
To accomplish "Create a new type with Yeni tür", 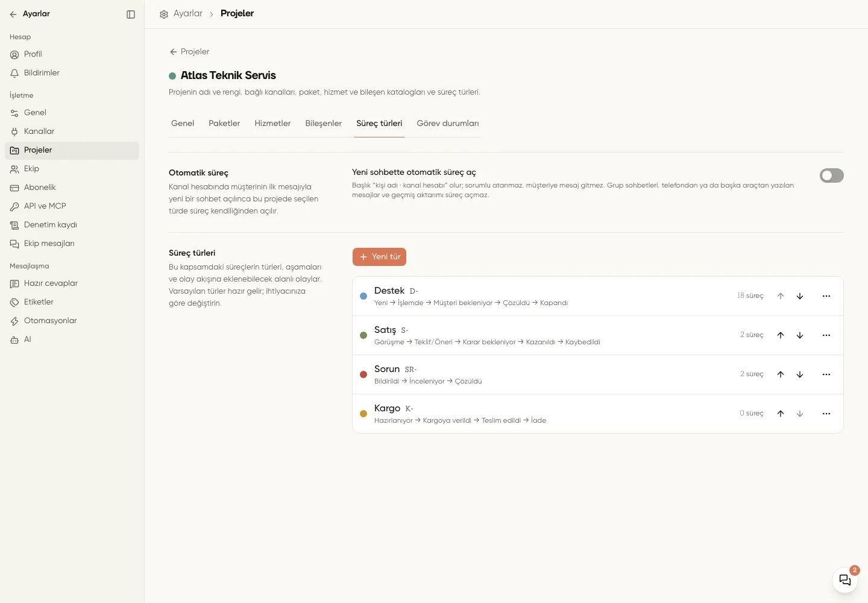I will tap(379, 257).
